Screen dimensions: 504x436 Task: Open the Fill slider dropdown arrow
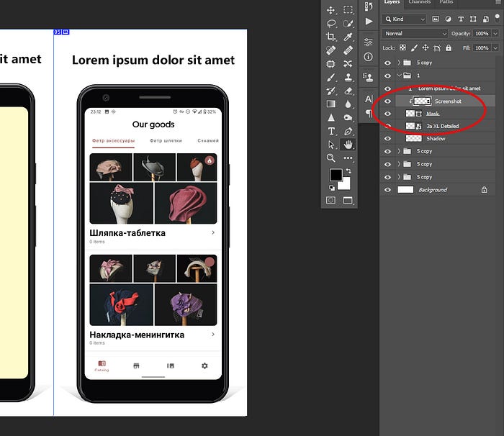tap(495, 48)
